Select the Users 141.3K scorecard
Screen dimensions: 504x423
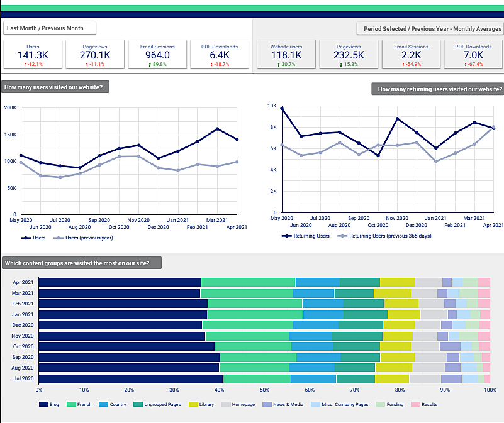[x=33, y=55]
